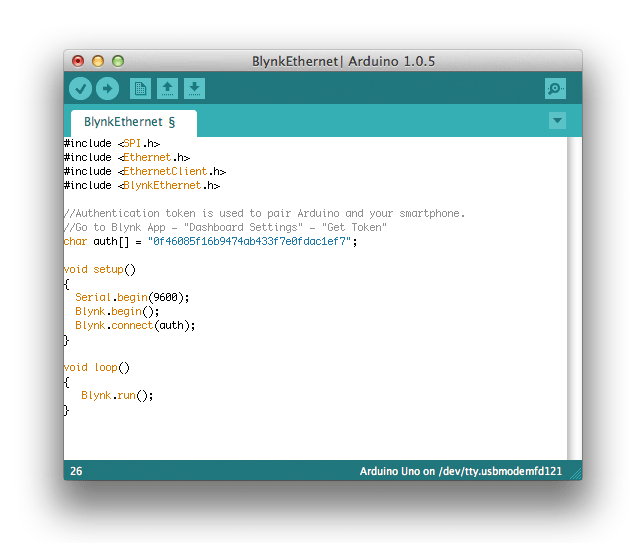Select the BlynkEthernet sketch tab
Screen dimensions: 640x543
(133, 123)
